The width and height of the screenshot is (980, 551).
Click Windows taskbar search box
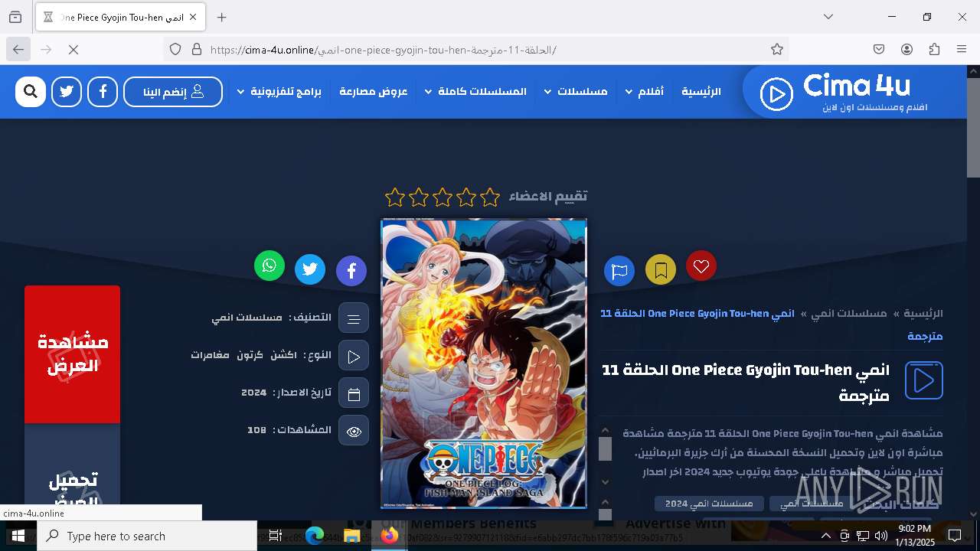pyautogui.click(x=147, y=536)
